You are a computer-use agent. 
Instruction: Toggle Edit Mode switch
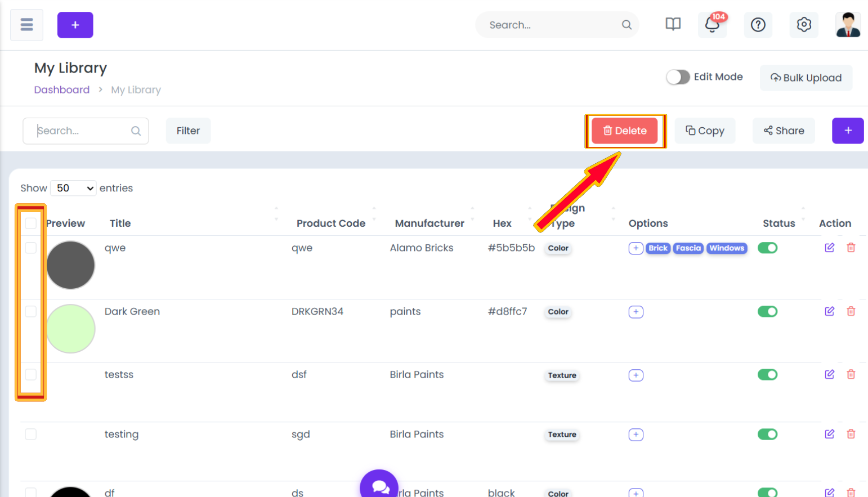point(678,77)
